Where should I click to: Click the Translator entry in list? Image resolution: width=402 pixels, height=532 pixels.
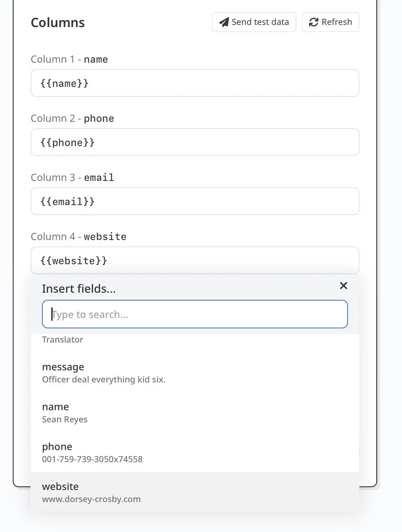click(x=63, y=340)
